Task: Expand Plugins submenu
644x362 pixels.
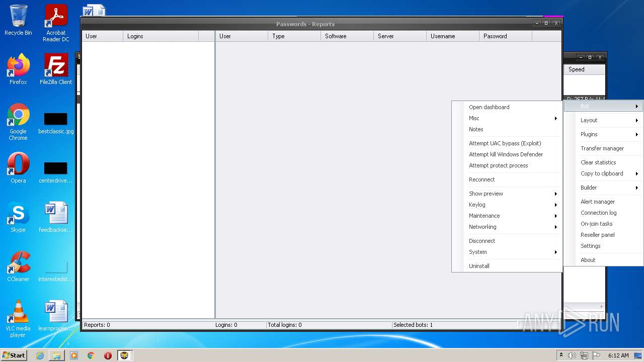Action: coord(603,134)
